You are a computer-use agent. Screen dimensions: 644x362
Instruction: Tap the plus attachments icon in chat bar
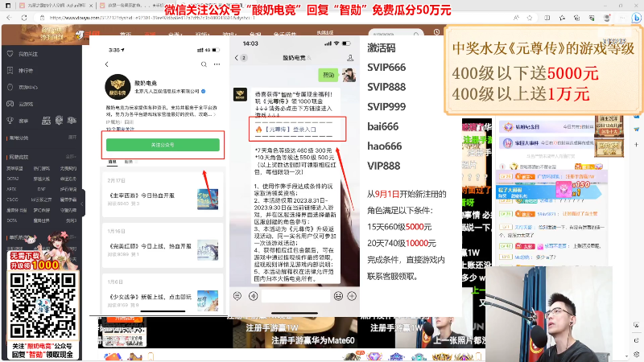click(352, 296)
